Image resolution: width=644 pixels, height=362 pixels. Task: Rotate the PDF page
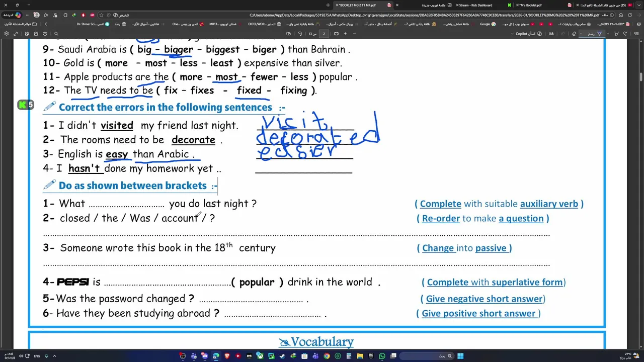[x=300, y=34]
